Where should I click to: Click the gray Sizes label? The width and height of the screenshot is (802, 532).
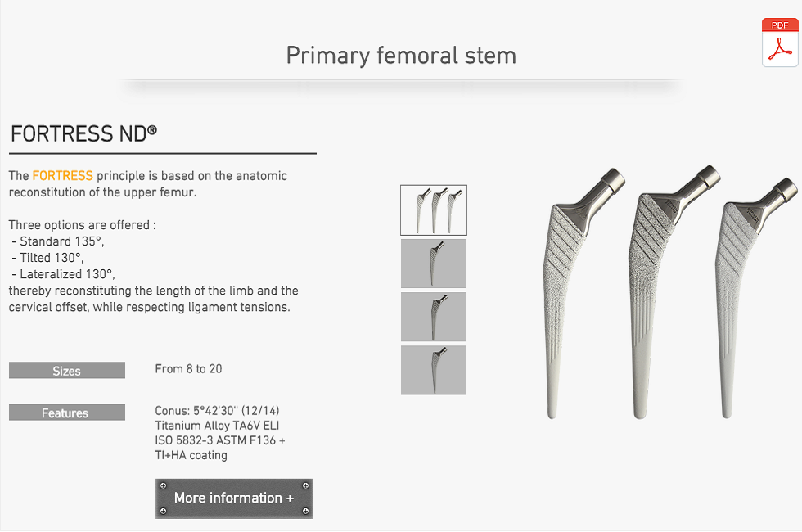[67, 371]
